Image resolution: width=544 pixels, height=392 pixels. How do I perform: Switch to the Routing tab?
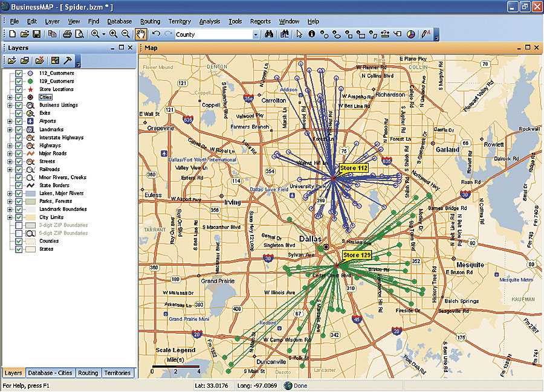point(88,373)
